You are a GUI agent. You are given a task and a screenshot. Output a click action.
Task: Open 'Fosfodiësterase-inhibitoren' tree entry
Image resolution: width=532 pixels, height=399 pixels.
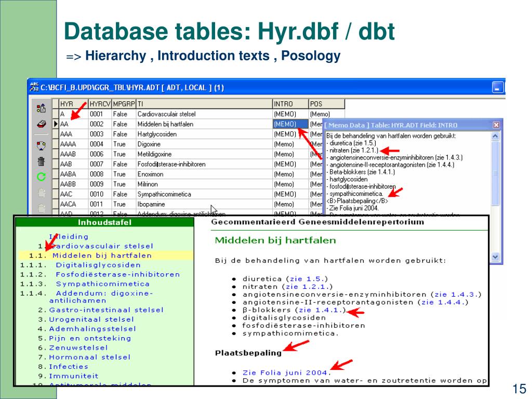coord(118,274)
